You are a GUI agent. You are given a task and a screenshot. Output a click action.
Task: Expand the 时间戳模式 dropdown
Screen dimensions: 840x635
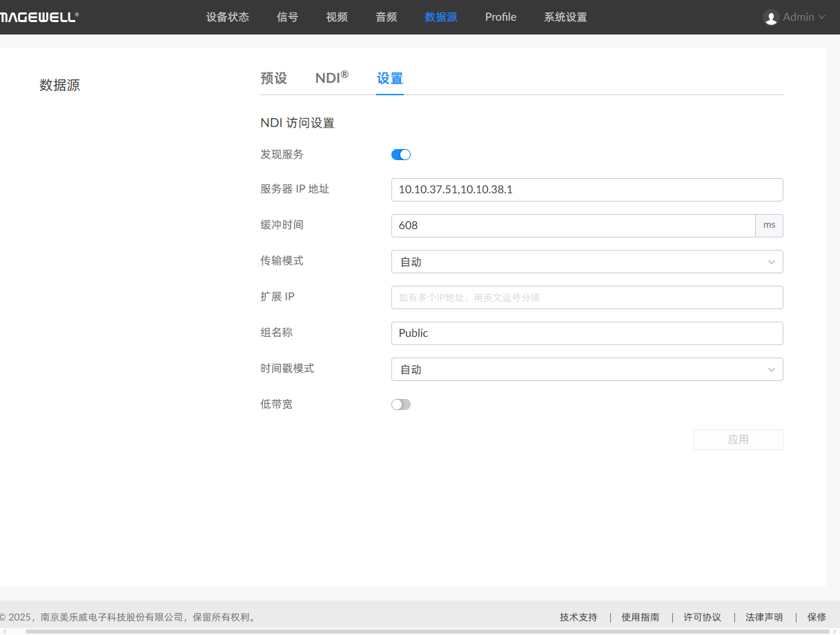pos(587,369)
